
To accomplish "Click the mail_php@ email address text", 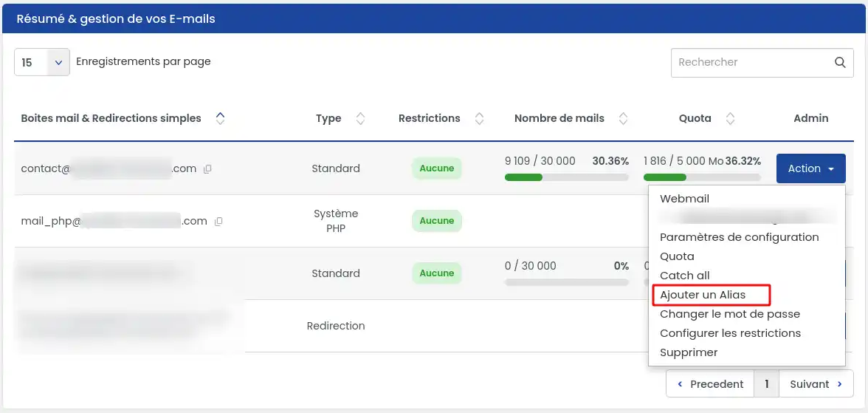I will click(114, 221).
